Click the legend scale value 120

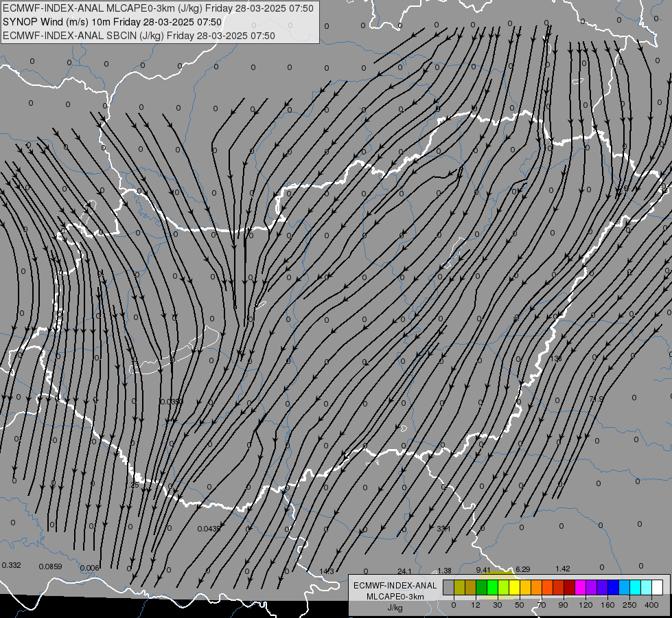[586, 605]
